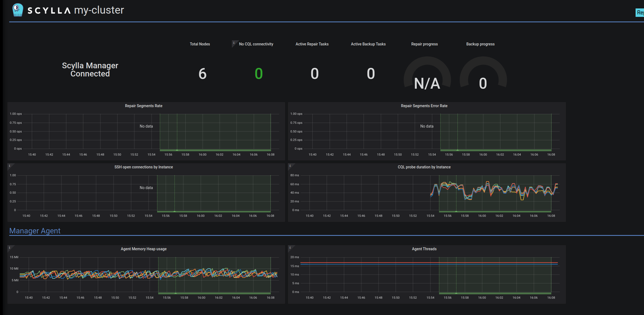Image resolution: width=644 pixels, height=315 pixels.
Task: Click the Backup progress gauge showing 0
Action: pos(483,84)
